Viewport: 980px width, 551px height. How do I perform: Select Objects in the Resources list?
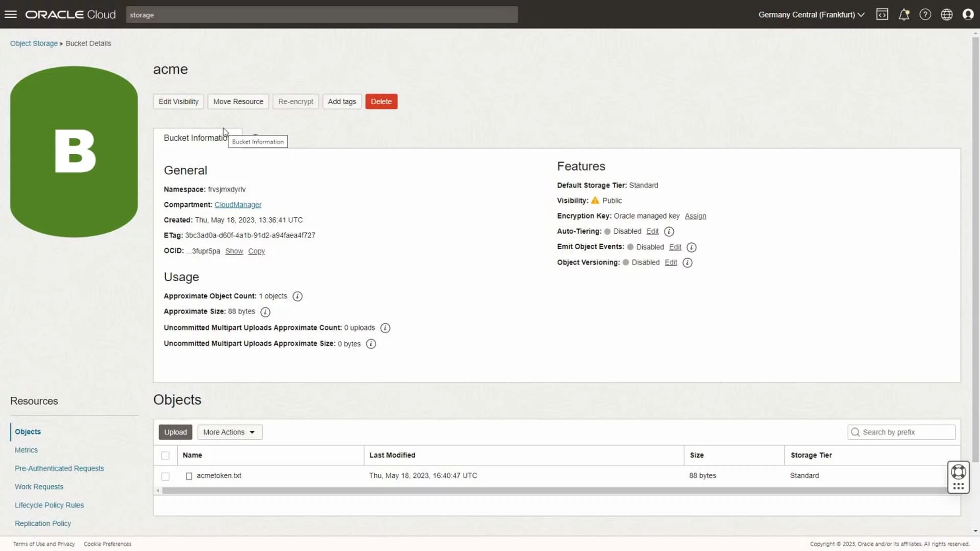pyautogui.click(x=28, y=432)
